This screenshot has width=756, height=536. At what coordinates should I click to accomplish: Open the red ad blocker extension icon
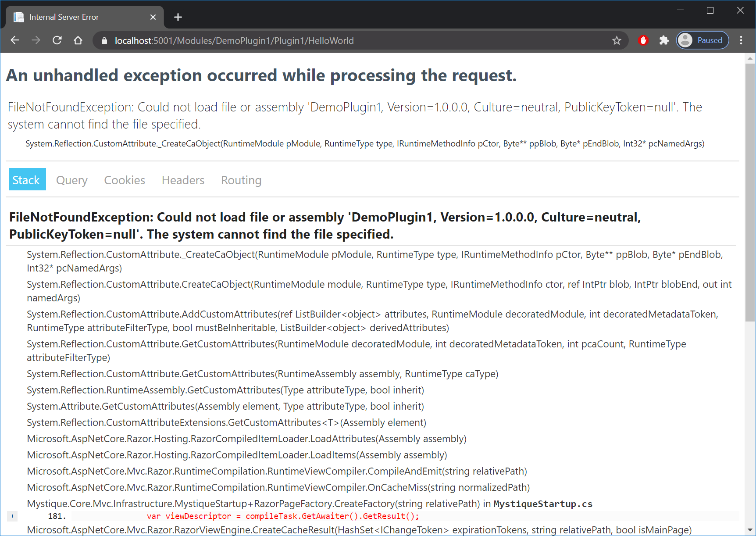(643, 40)
